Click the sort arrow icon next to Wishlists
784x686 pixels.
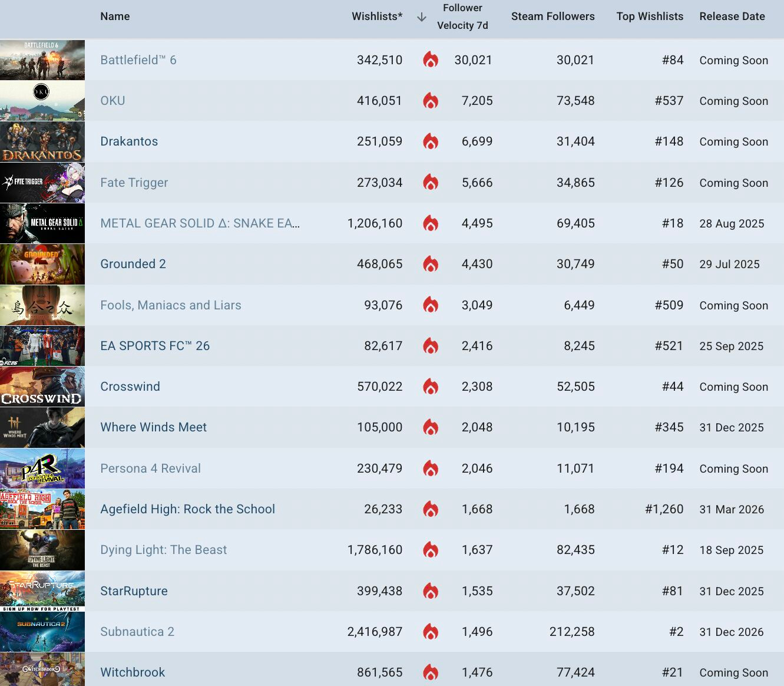422,17
